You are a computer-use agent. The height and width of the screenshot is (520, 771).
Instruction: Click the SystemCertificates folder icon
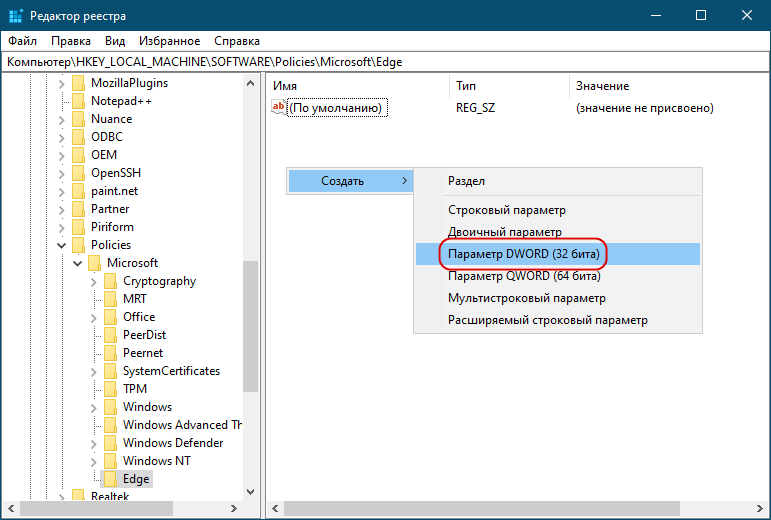pyautogui.click(x=111, y=371)
